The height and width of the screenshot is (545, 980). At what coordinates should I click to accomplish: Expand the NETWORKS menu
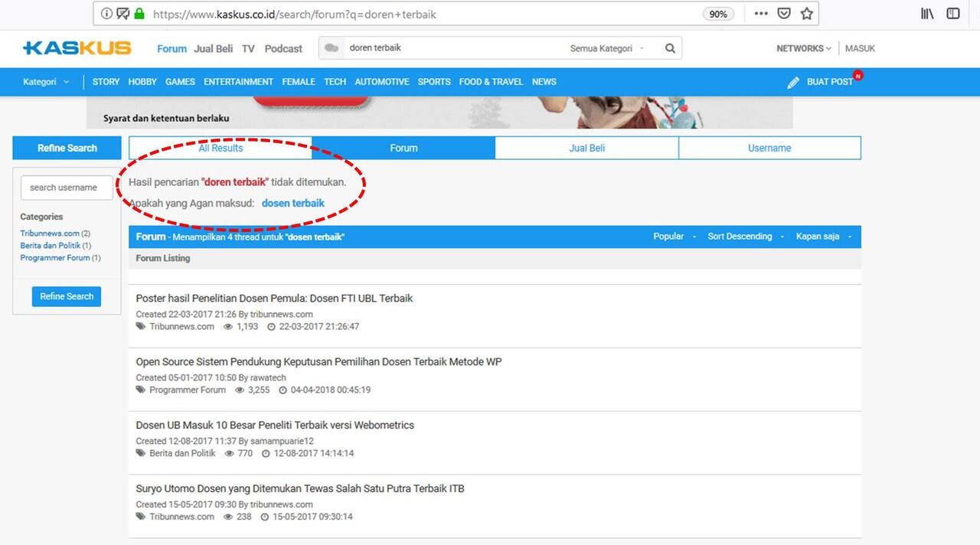point(803,48)
